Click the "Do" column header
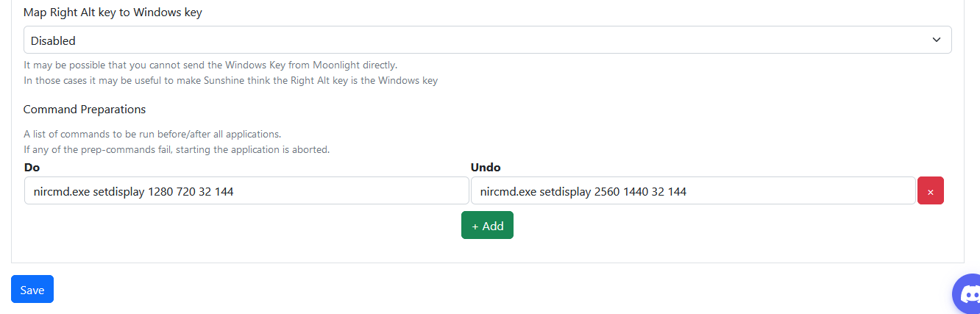Image resolution: width=980 pixels, height=314 pixels. 32,168
